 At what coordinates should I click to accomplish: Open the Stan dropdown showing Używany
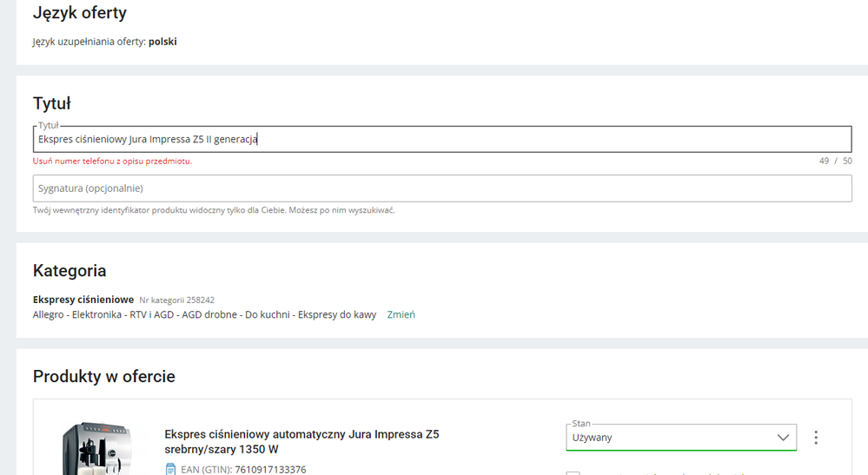click(681, 438)
